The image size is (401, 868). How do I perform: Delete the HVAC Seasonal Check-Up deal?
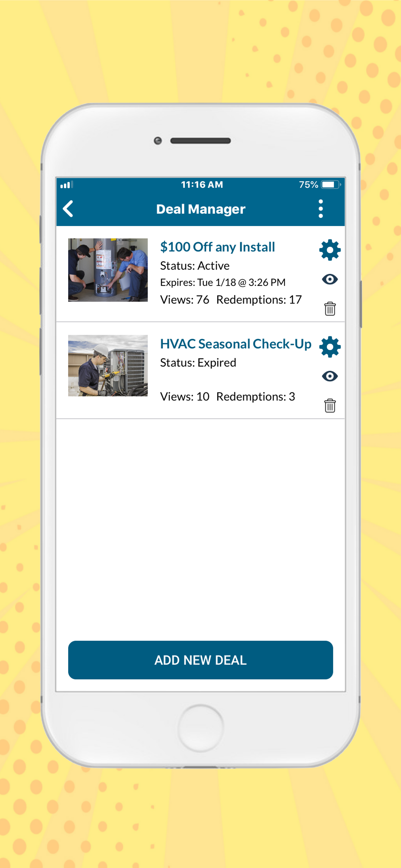(330, 405)
